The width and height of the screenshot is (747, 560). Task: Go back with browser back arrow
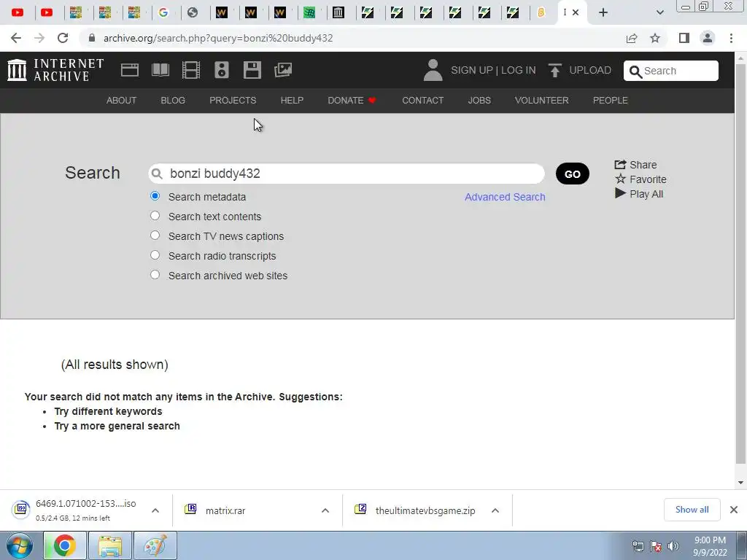point(16,38)
